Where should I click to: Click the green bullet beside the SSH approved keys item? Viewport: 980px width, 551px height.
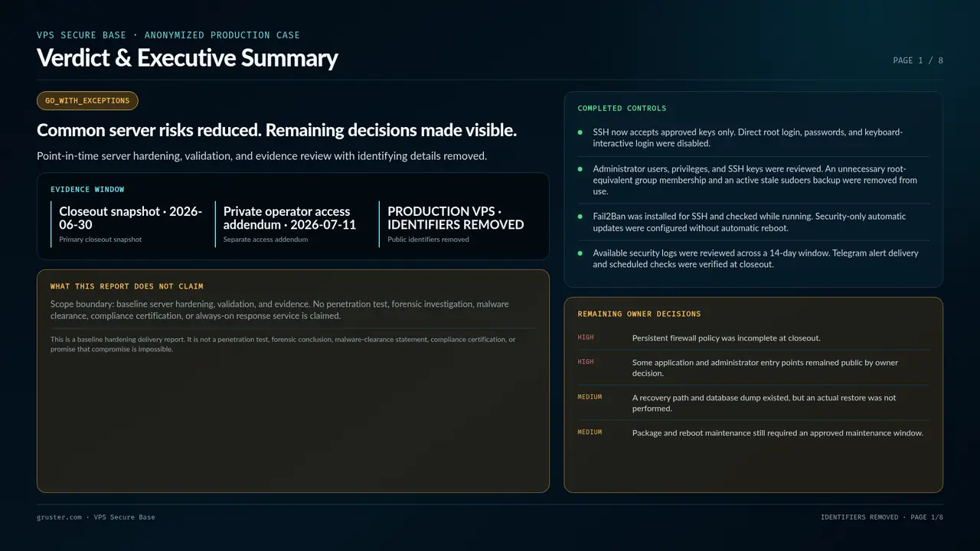[x=580, y=132]
